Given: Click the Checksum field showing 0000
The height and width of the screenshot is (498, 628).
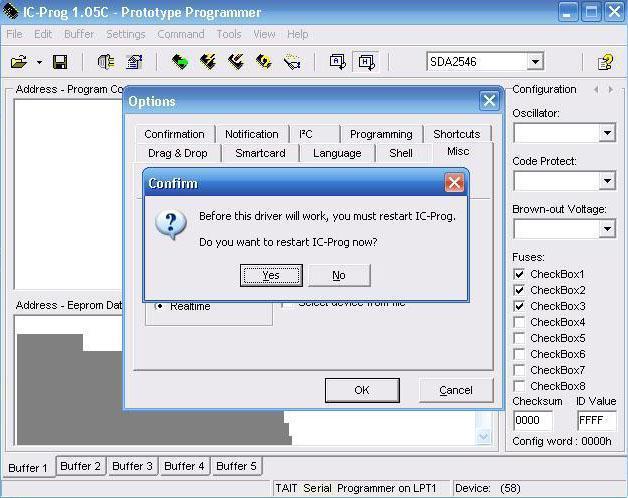Looking at the screenshot, I should click(533, 420).
